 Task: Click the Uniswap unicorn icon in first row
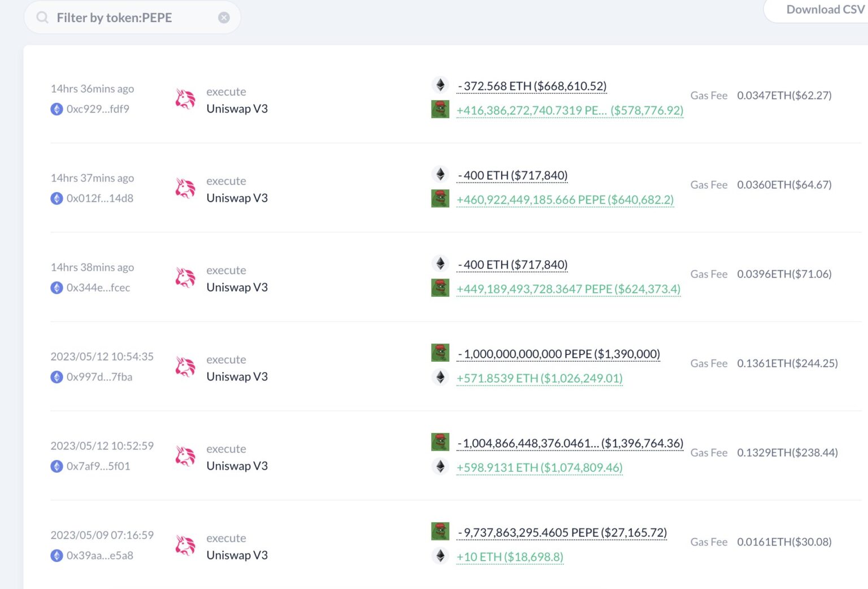(185, 99)
